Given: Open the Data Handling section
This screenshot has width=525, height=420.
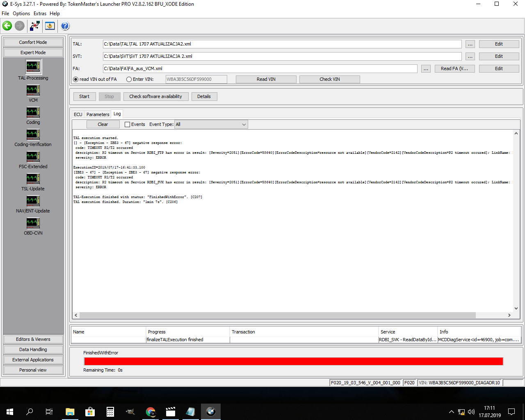Looking at the screenshot, I should coord(33,349).
